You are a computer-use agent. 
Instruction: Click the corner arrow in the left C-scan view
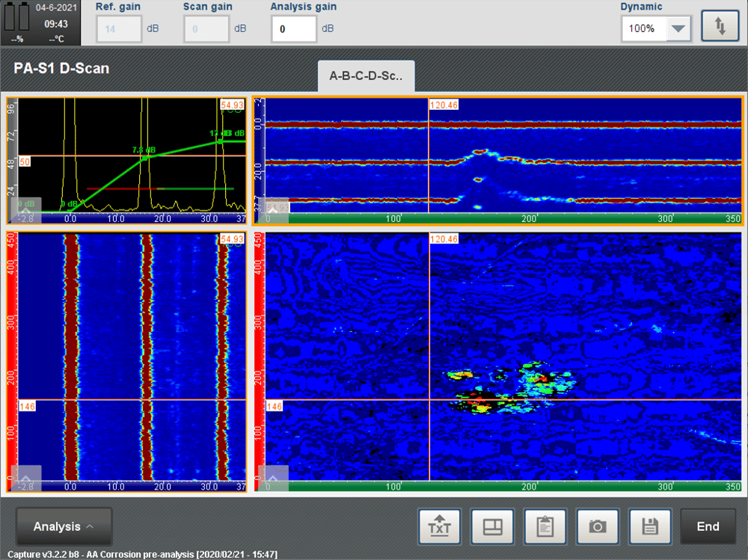tap(25, 478)
